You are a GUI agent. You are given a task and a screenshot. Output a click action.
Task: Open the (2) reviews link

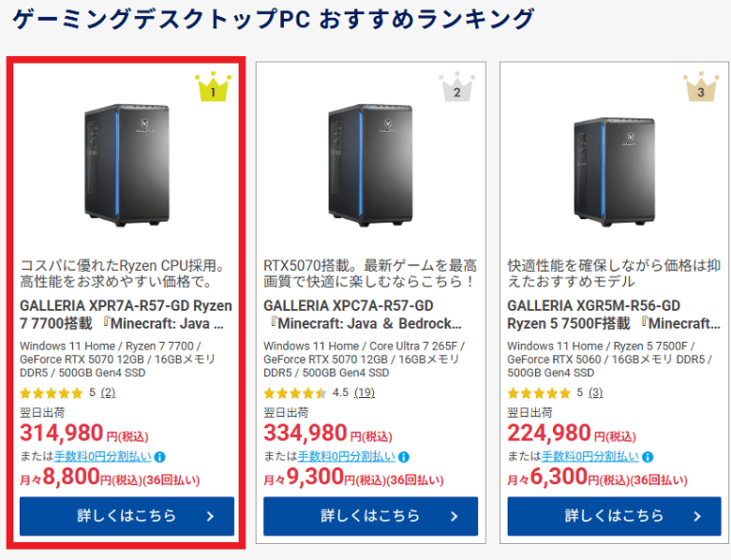[x=108, y=392]
